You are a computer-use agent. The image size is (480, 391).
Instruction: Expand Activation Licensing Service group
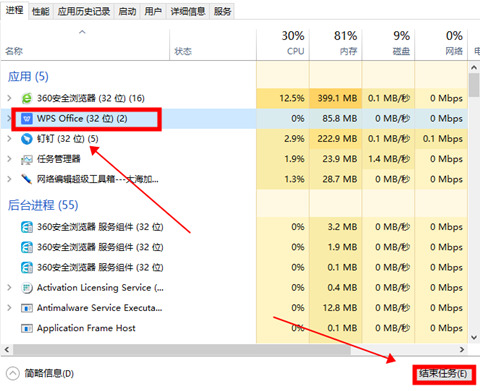pos(9,288)
